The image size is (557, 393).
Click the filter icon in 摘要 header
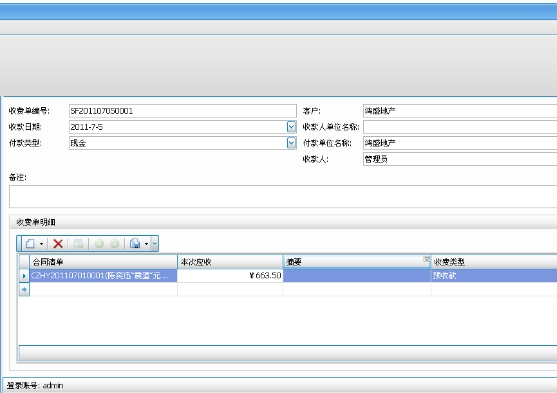[426, 259]
